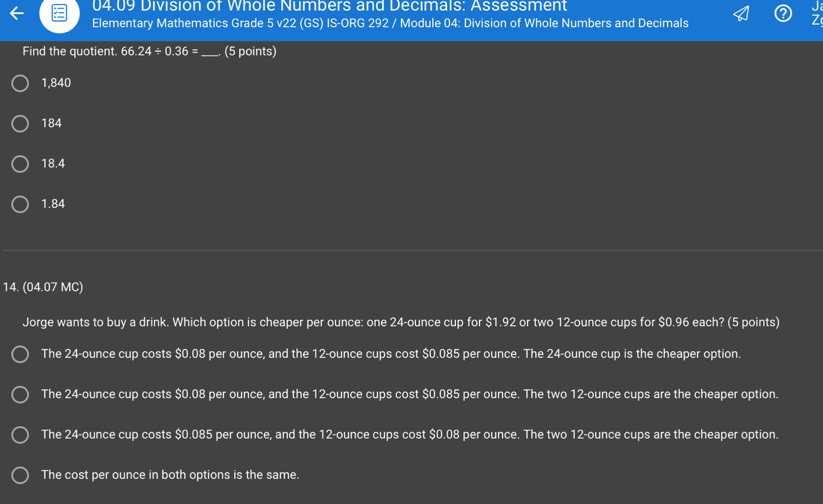Click the back arrow icon
The width and height of the screenshot is (823, 504).
(17, 13)
